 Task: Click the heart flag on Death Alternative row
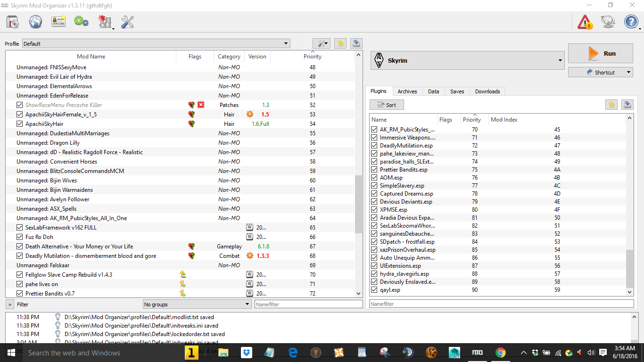coord(191,247)
